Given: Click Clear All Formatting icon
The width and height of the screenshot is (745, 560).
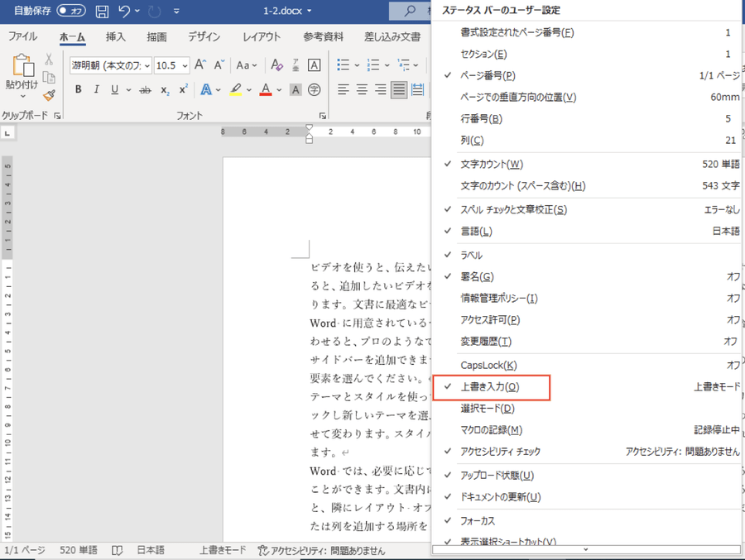Looking at the screenshot, I should (x=276, y=65).
